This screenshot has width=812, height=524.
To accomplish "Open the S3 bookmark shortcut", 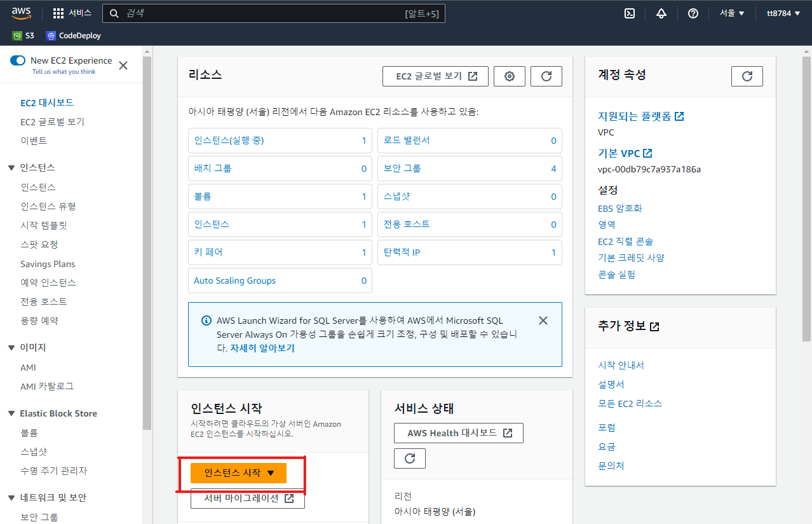I will click(23, 36).
